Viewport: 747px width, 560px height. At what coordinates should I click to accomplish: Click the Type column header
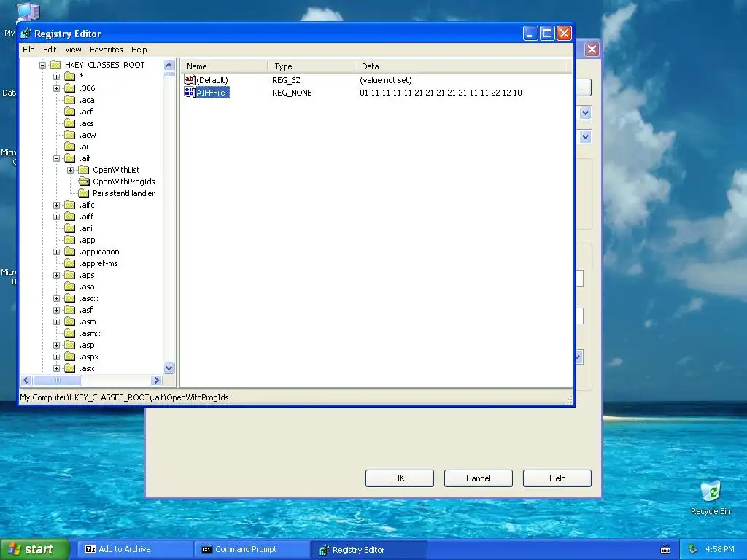click(x=311, y=66)
